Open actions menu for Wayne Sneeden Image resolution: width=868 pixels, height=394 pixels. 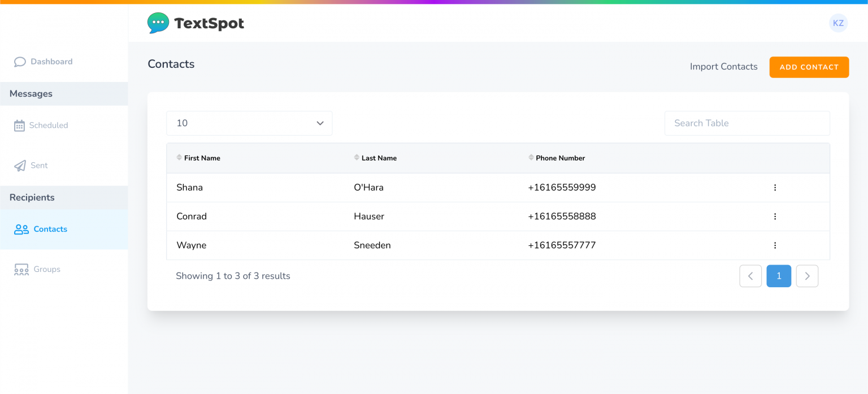click(775, 245)
